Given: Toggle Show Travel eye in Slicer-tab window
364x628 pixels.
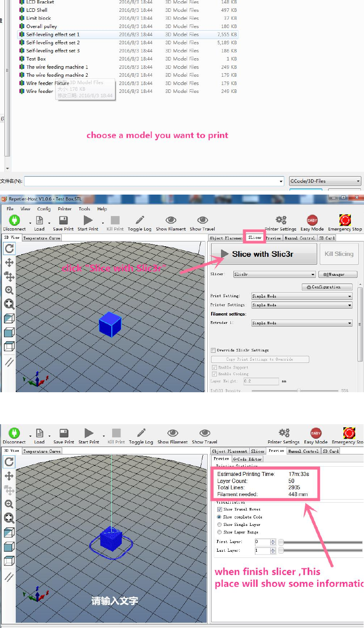Looking at the screenshot, I should 202,220.
